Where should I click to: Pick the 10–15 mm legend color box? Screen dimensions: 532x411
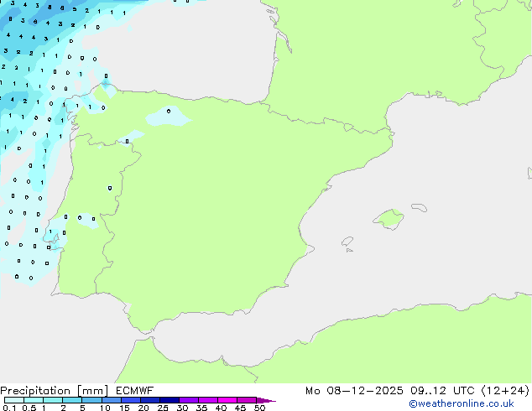click(111, 400)
